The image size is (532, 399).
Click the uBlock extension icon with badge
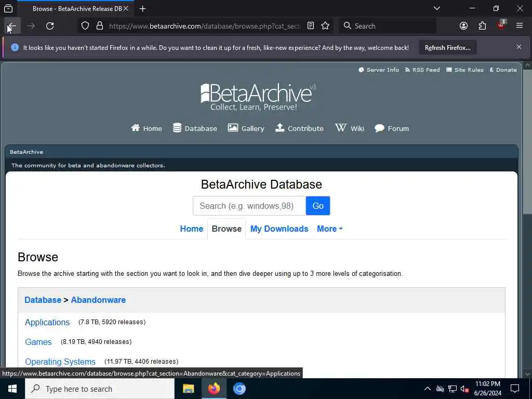tap(501, 25)
